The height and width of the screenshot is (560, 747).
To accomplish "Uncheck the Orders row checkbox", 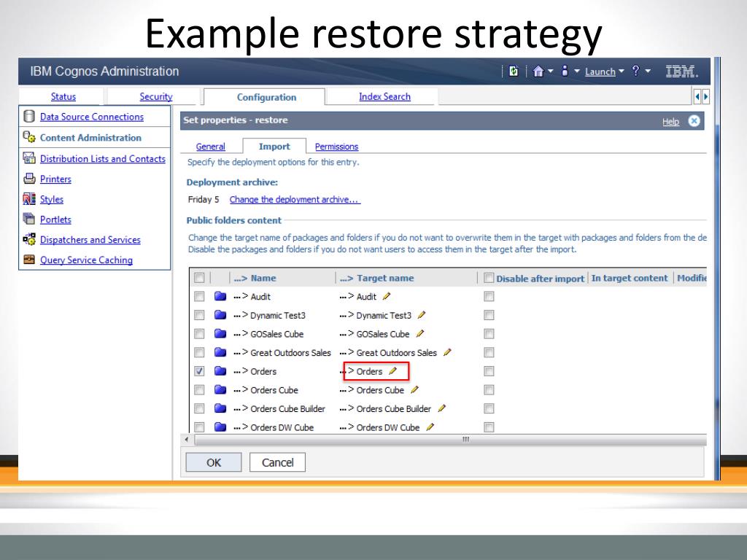I will tap(199, 371).
